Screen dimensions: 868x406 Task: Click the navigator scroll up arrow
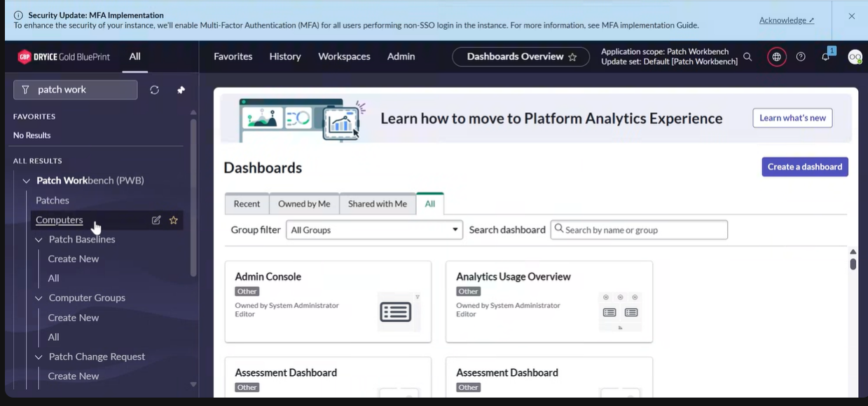click(193, 112)
